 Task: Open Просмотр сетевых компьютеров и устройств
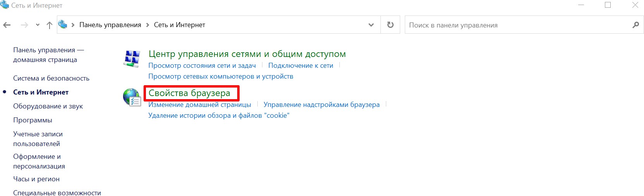click(x=221, y=76)
